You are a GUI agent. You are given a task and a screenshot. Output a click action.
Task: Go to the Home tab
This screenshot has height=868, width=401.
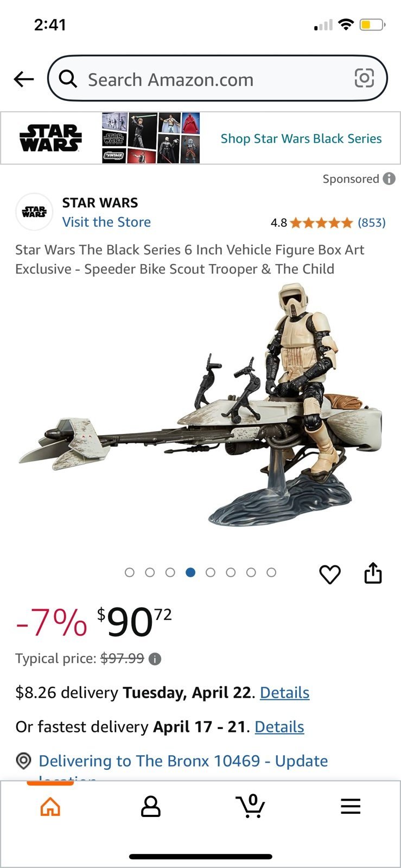coord(50,806)
